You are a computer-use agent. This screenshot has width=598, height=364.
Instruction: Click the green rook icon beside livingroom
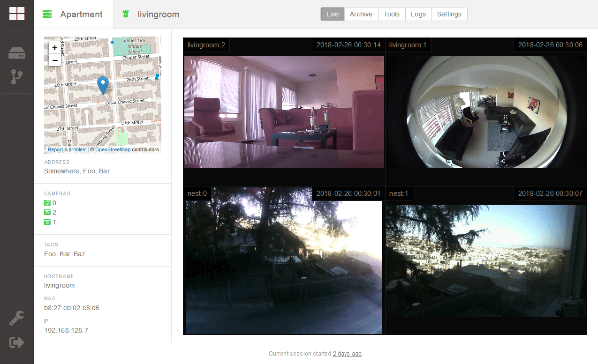tap(125, 14)
